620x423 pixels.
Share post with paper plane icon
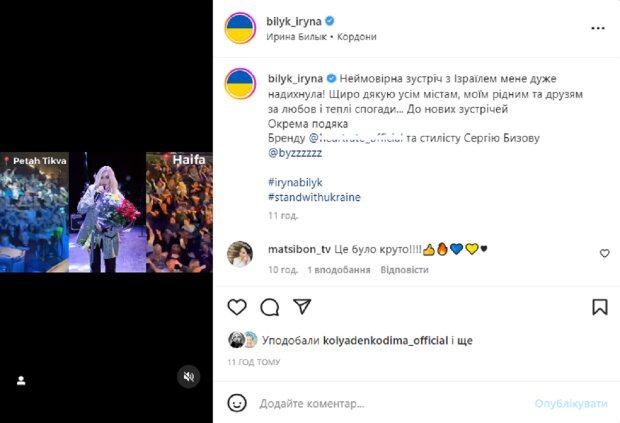tap(301, 307)
